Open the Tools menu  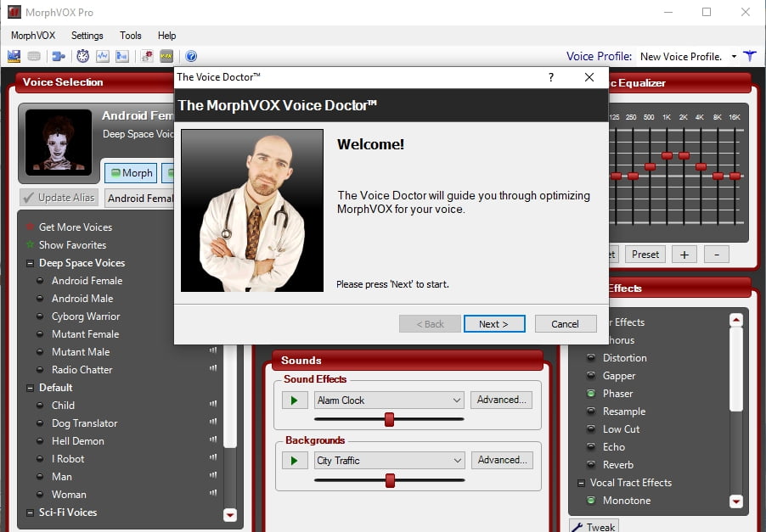pos(131,36)
